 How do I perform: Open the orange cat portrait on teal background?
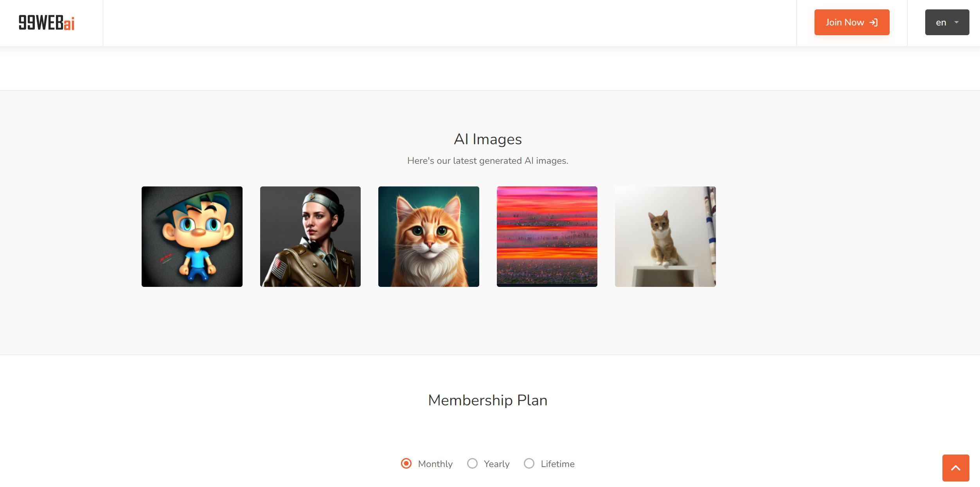coord(429,236)
